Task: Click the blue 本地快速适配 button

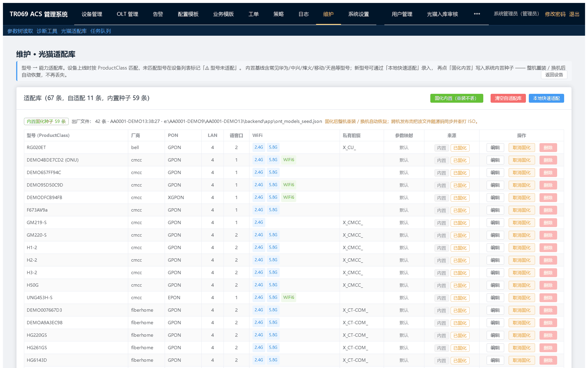Action: (546, 98)
